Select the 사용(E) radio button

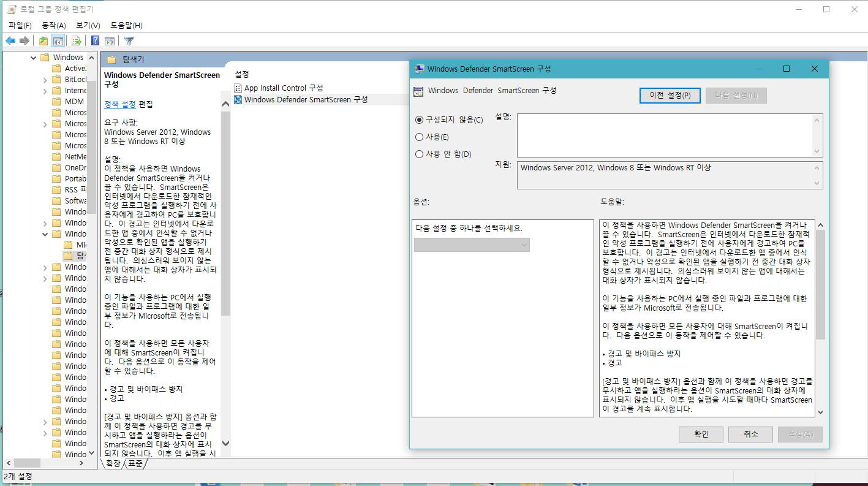420,137
